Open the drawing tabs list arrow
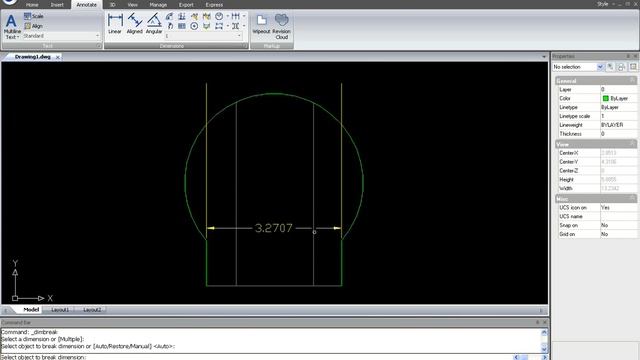640x360 pixels. (544, 57)
